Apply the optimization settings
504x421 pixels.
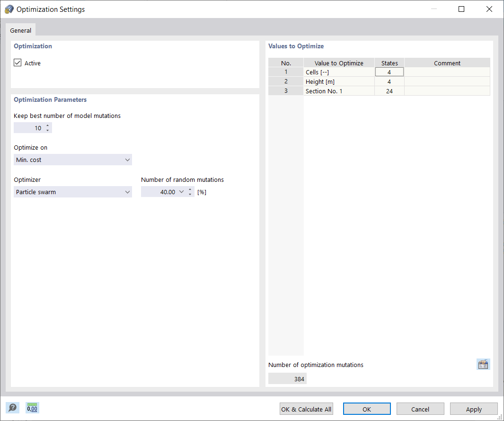[473, 408]
